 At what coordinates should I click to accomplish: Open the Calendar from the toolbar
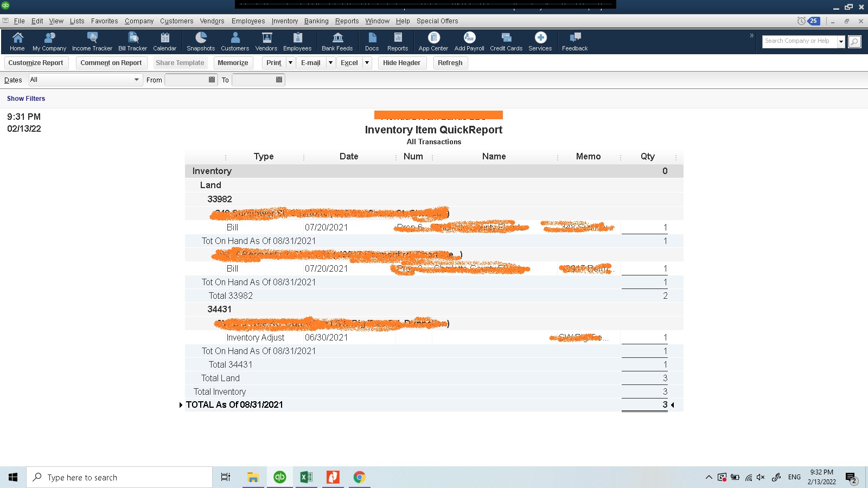[164, 41]
